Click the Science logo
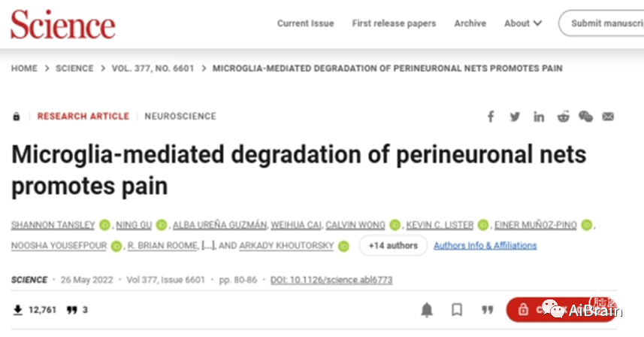644x337 pixels. [x=63, y=24]
